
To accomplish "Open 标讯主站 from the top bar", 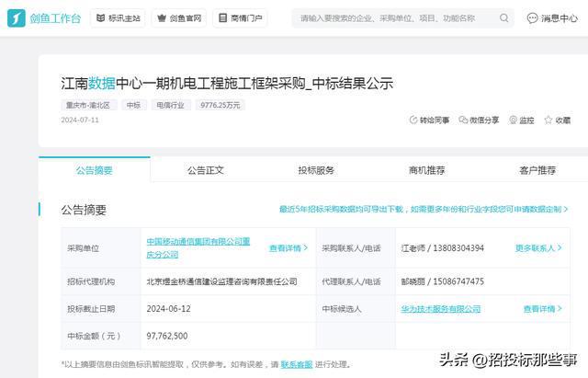I will (x=118, y=18).
